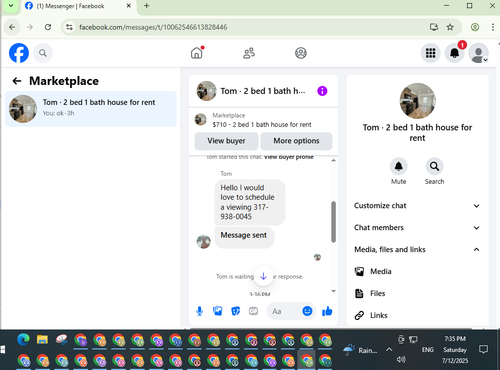Screen dimensions: 500x370
Task: Open the Windows notification center icon
Action: (483, 350)
